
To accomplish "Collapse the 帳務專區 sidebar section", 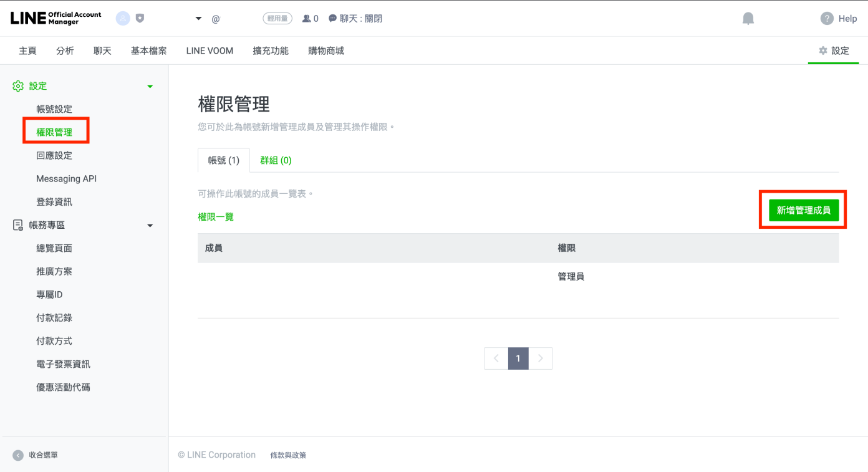I will click(x=150, y=225).
